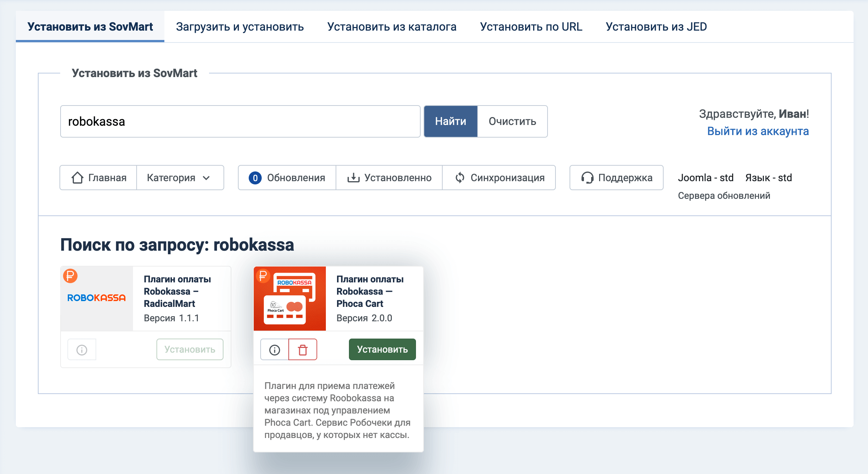This screenshot has width=868, height=474.
Task: Open the Установить из JED tab
Action: (656, 26)
